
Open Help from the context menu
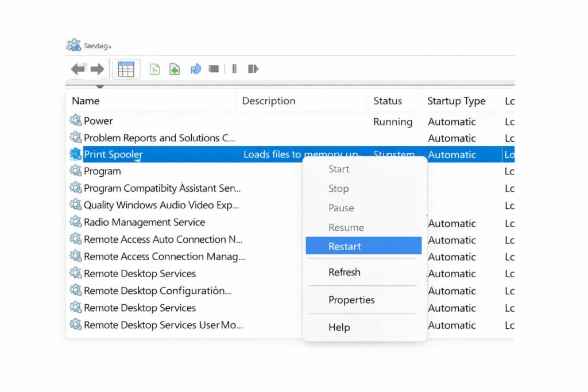click(x=339, y=327)
